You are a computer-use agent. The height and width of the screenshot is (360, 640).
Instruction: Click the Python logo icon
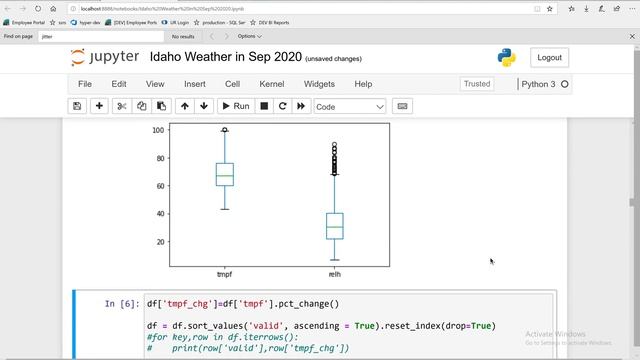[507, 58]
